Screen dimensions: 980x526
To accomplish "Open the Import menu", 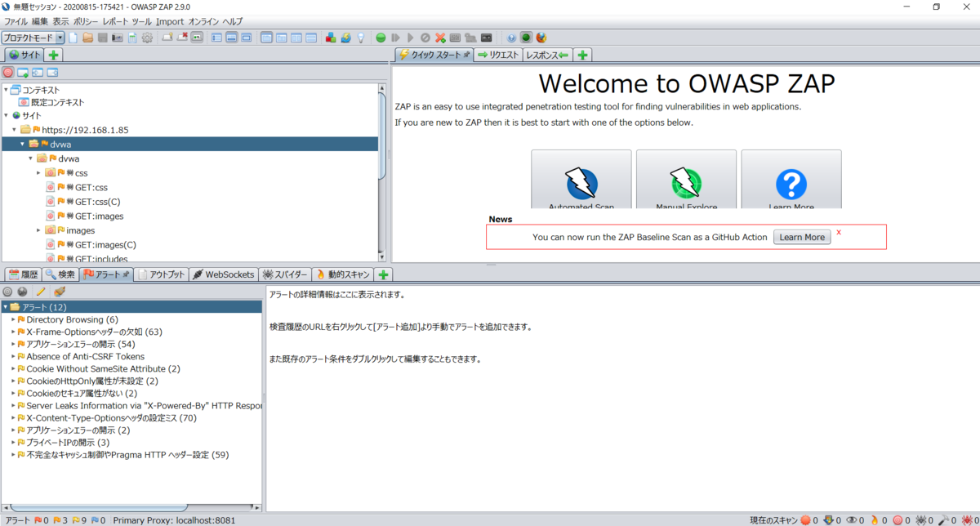I will (x=170, y=21).
